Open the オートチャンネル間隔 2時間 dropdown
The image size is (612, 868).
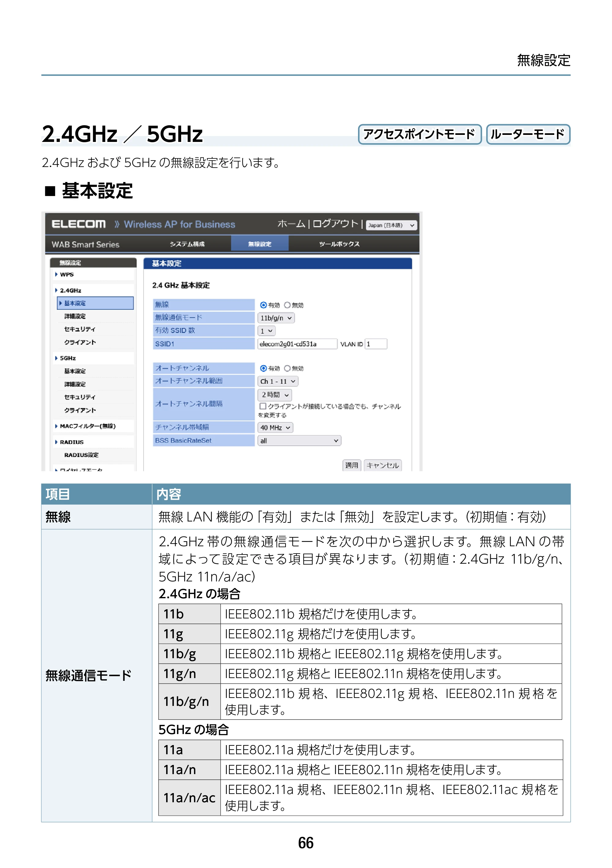[275, 395]
